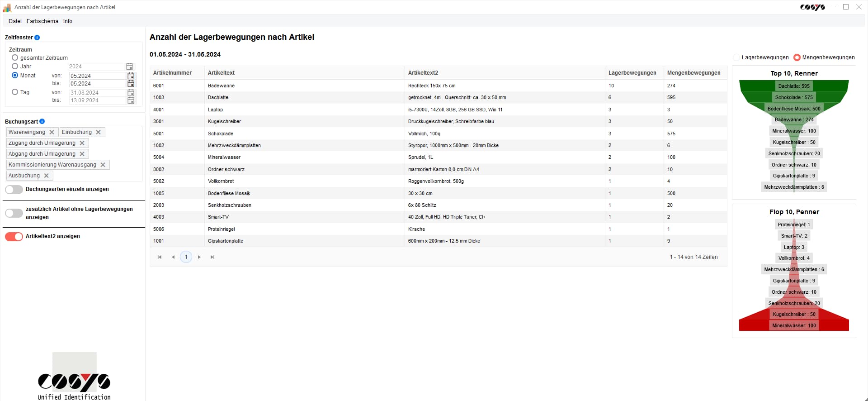This screenshot has width=868, height=401.
Task: Disable Artikeltext2 anzeigen switch
Action: 14,237
